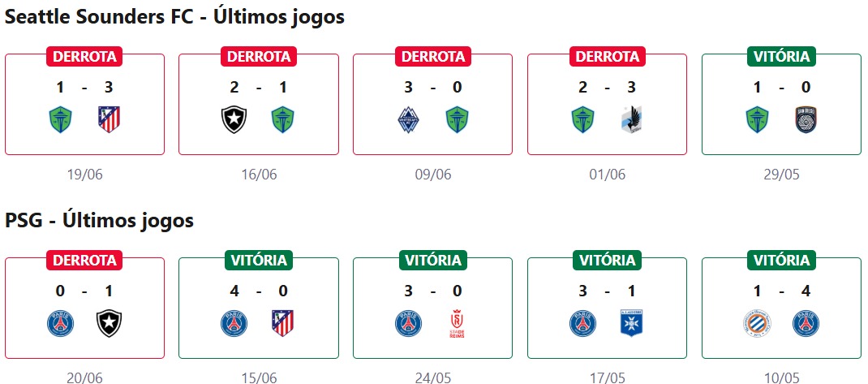Click the 1 - 4 score on 10/05 card
The image size is (868, 384).
coord(781,291)
